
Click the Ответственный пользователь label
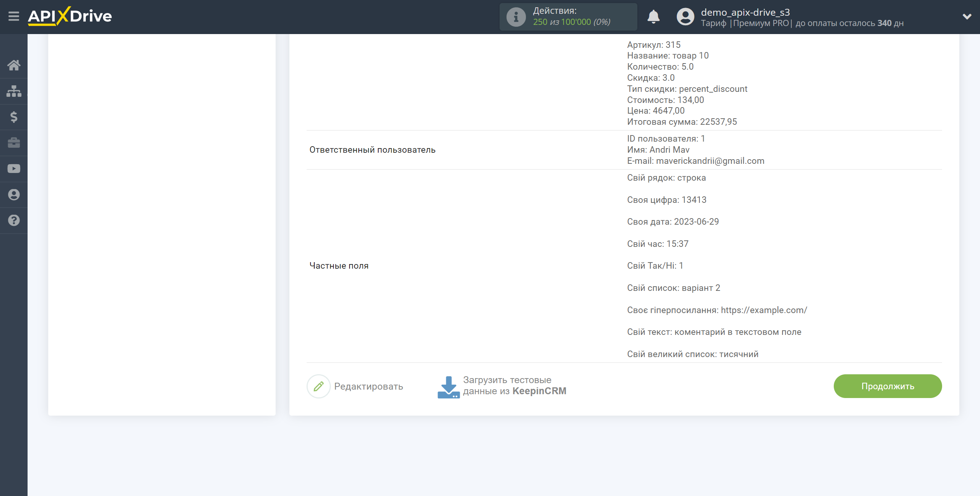pos(372,150)
